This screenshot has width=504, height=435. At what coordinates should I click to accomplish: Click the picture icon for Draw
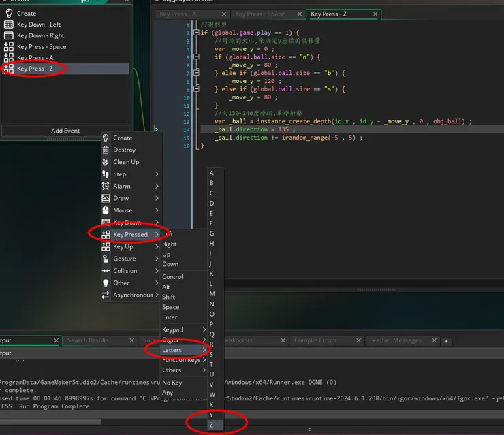pyautogui.click(x=106, y=198)
